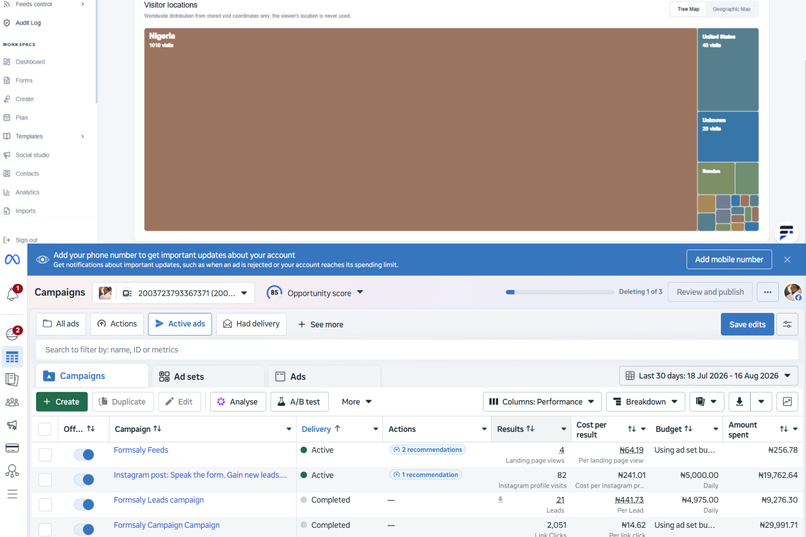Click the green Create button
The image size is (806, 537).
tap(62, 401)
